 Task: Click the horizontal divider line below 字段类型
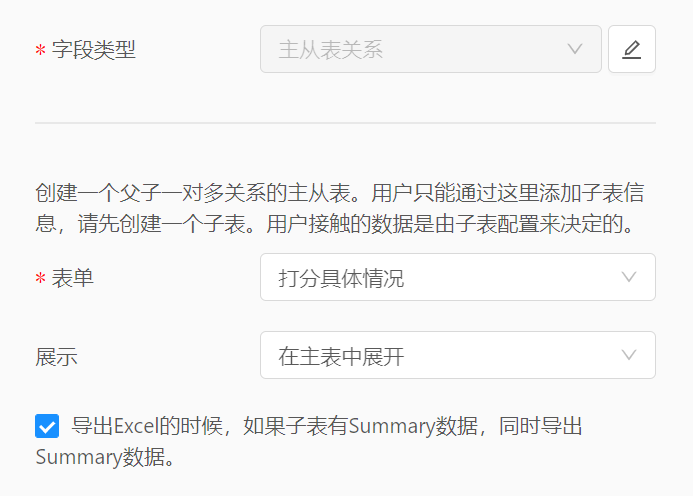pyautogui.click(x=345, y=123)
